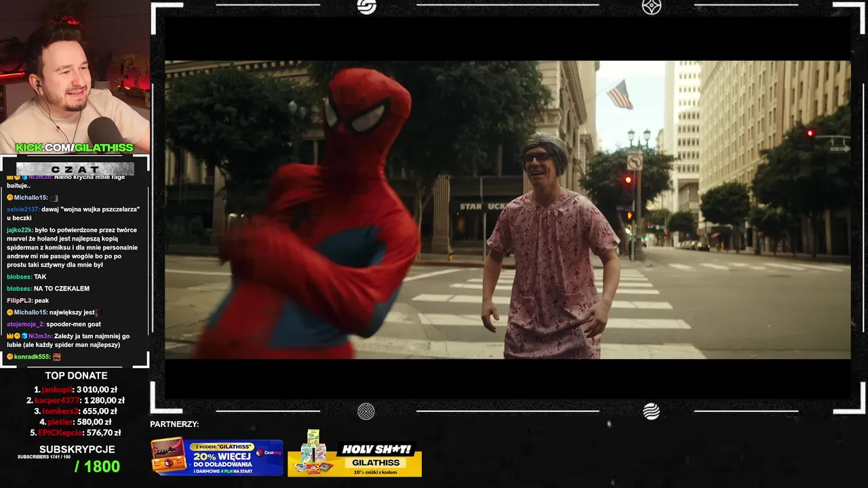The height and width of the screenshot is (488, 868).
Task: Select username FilipPL3 in chat
Action: coord(18,300)
